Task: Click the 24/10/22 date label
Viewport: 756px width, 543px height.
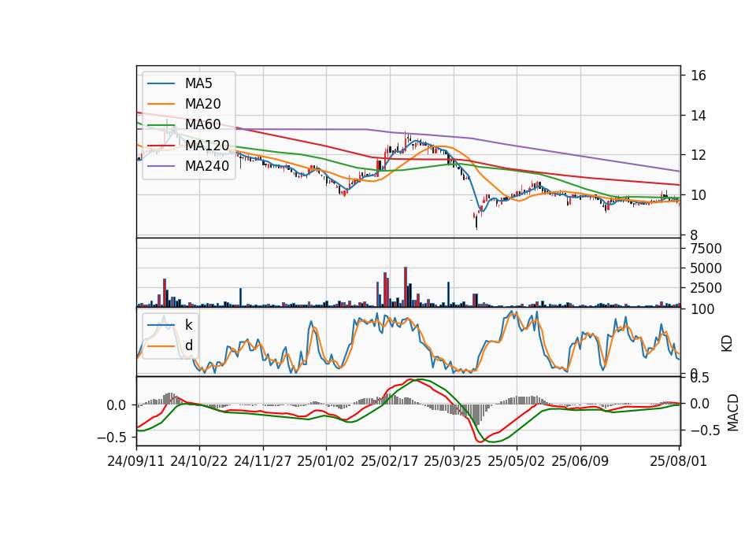Action: coord(199,461)
